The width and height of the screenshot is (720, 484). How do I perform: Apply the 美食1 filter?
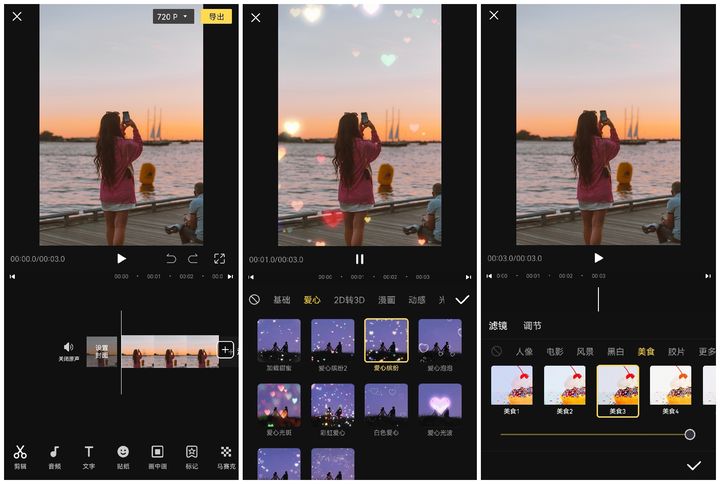[512, 390]
